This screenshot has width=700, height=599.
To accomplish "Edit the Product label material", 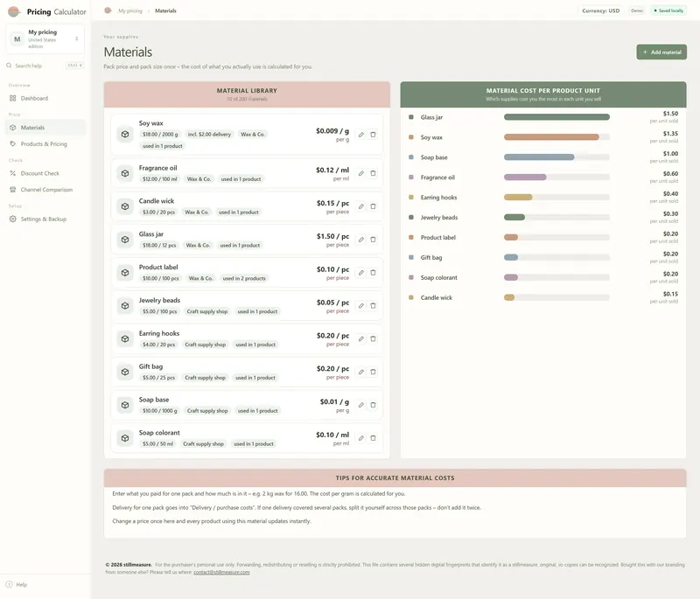I will [x=360, y=273].
